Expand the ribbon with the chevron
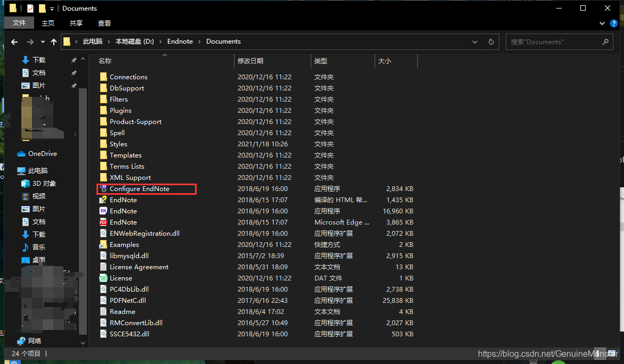Viewport: 624px width, 364px height. click(602, 23)
